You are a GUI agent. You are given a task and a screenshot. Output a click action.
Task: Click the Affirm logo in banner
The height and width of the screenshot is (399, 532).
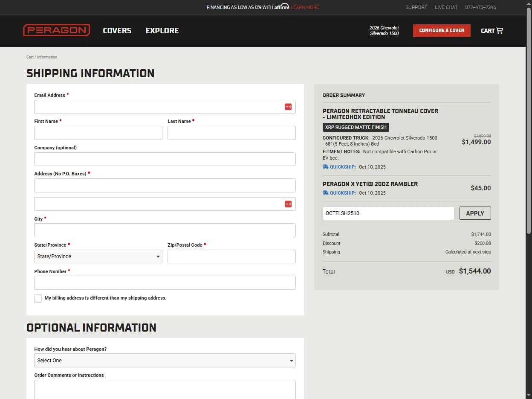click(x=282, y=6)
